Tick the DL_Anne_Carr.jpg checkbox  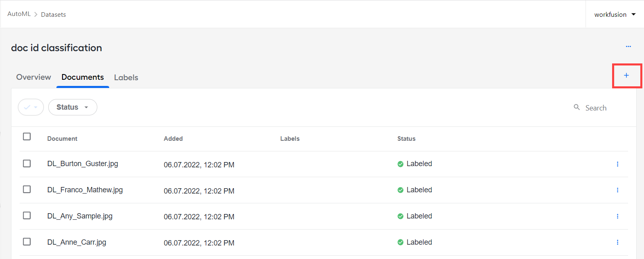click(x=27, y=242)
